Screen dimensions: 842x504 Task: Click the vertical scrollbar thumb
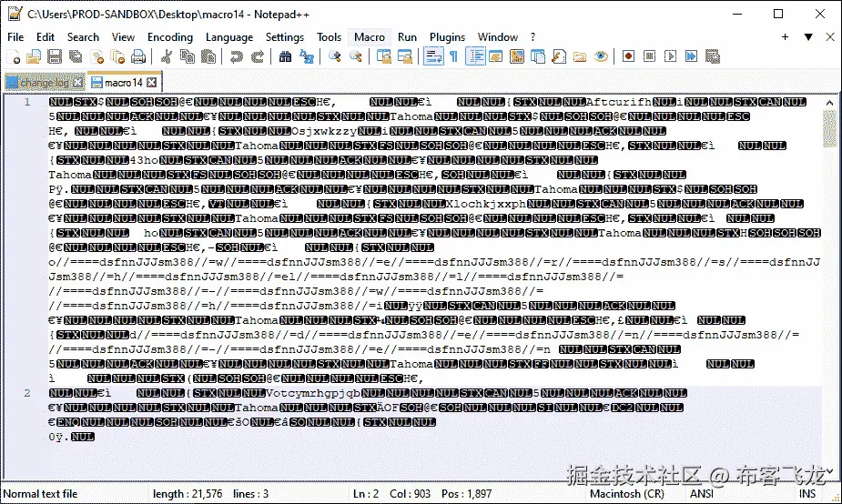829,128
